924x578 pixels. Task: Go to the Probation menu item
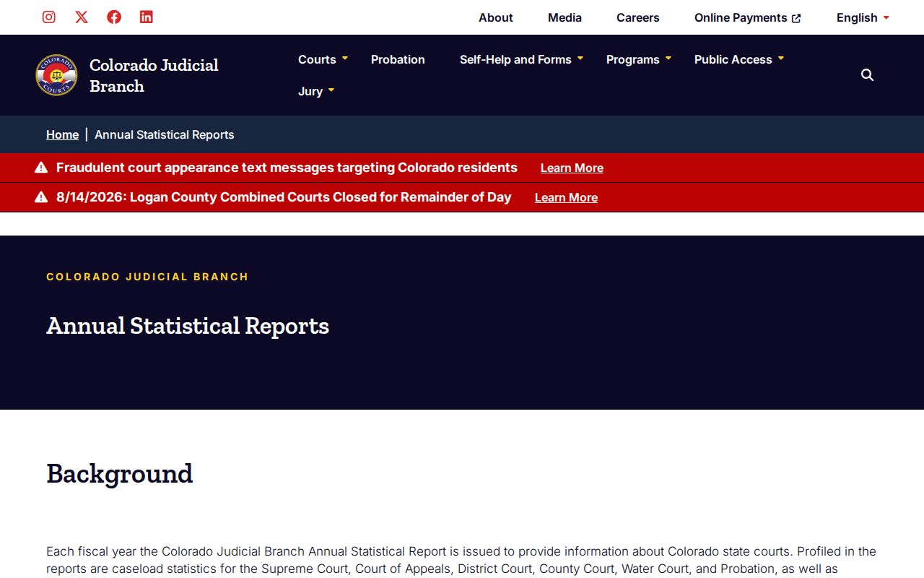pos(398,59)
